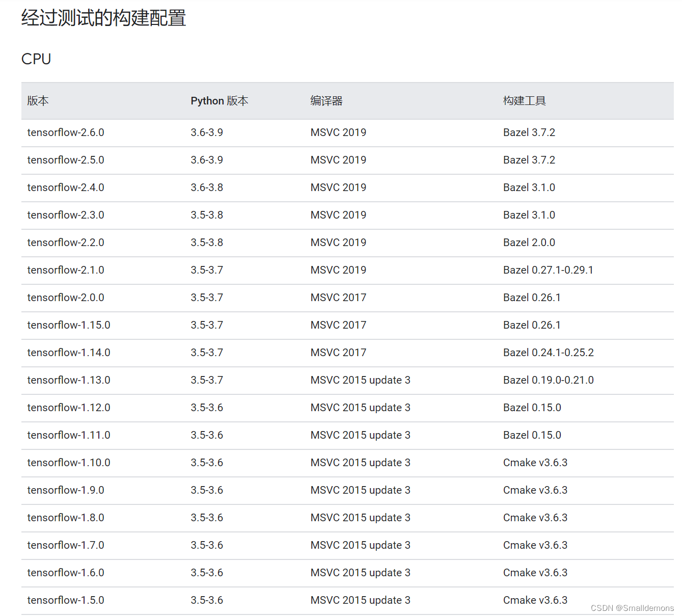682x616 pixels.
Task: Click Bazel 3.7.2 in tensorflow-2.6.0 row
Action: point(529,132)
